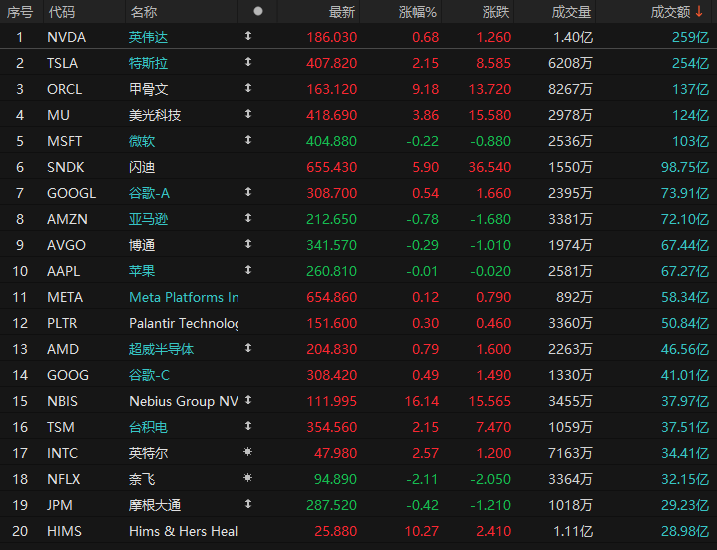Click the up-down arrow icon in JPM row
This screenshot has width=717, height=550.
point(248,504)
